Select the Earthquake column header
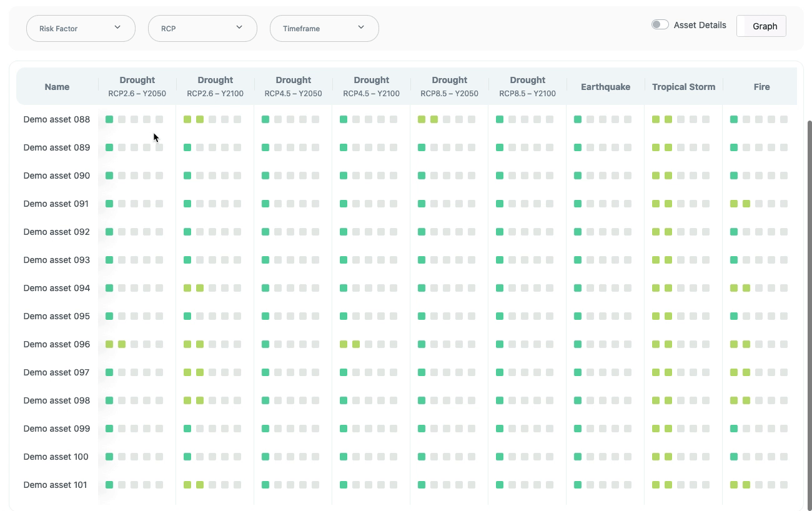This screenshot has height=511, width=812. 605,87
